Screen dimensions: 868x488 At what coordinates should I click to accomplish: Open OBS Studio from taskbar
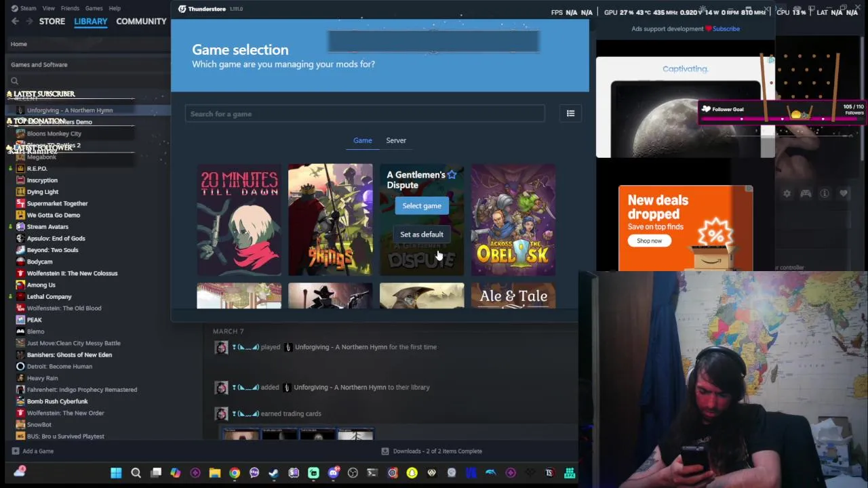coord(353,472)
